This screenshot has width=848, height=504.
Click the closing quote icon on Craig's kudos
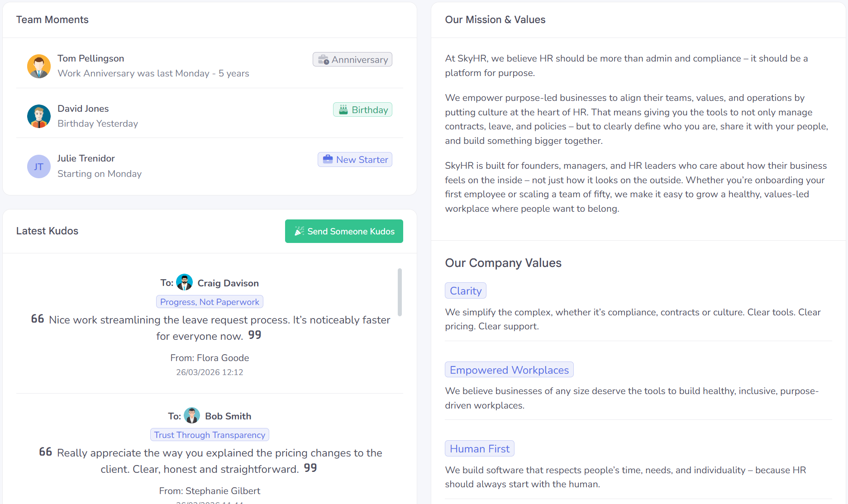[255, 335]
